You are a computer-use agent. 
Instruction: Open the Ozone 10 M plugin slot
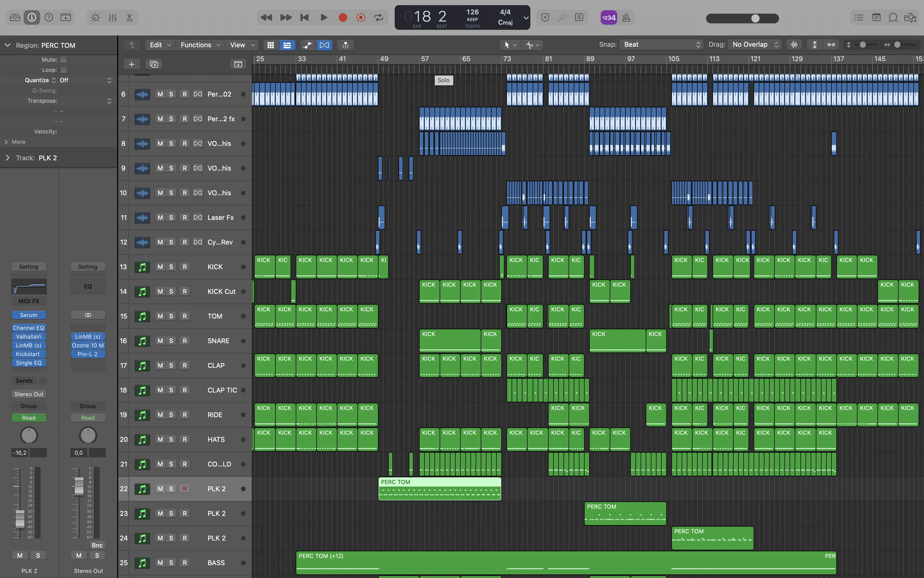(88, 346)
